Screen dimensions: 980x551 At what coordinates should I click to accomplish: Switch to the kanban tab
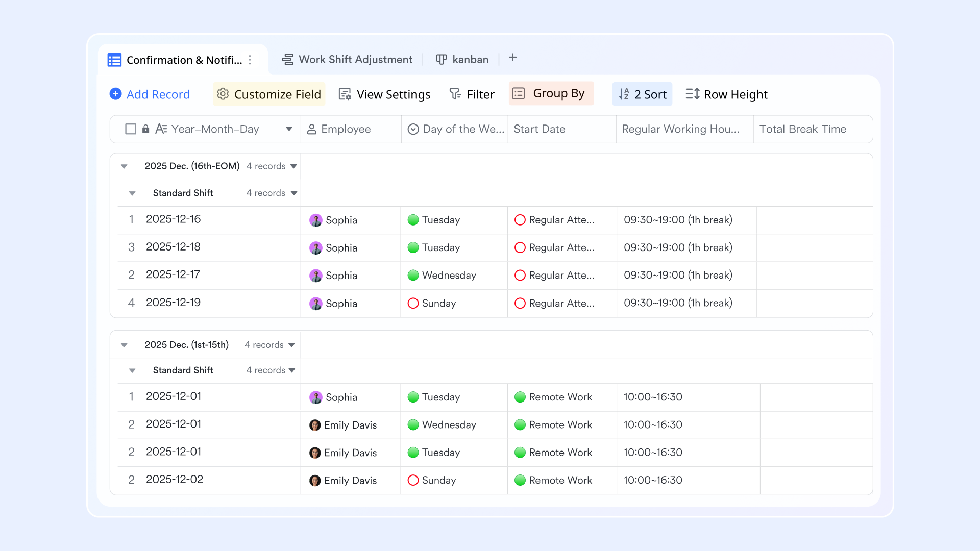[x=462, y=59]
